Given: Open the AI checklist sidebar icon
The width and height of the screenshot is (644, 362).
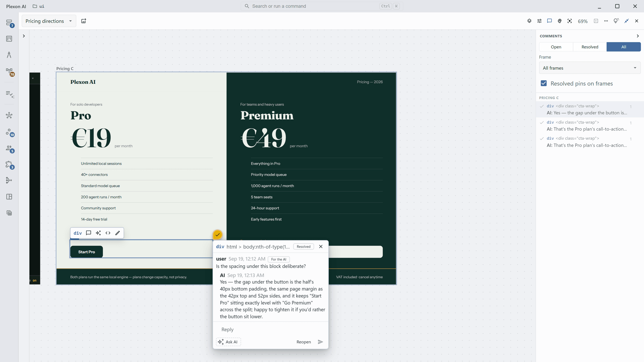Looking at the screenshot, I should (10, 94).
